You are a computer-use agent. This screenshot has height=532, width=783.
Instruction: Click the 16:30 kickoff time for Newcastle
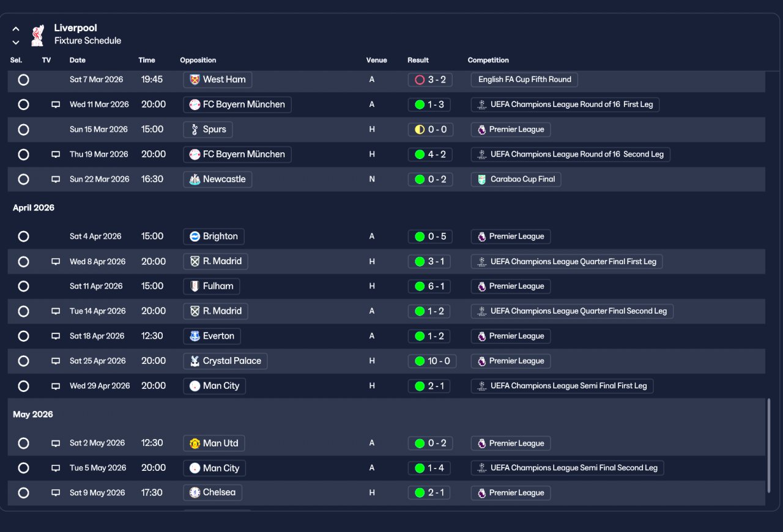(x=152, y=179)
